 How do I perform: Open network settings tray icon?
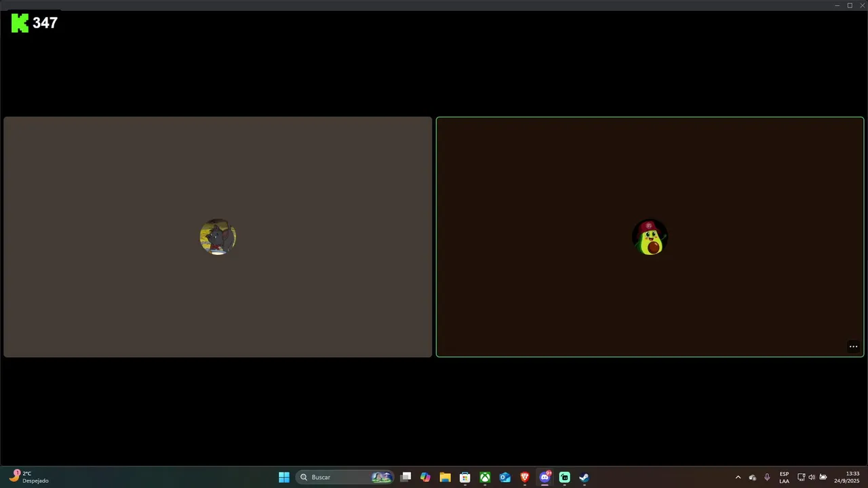(x=801, y=477)
